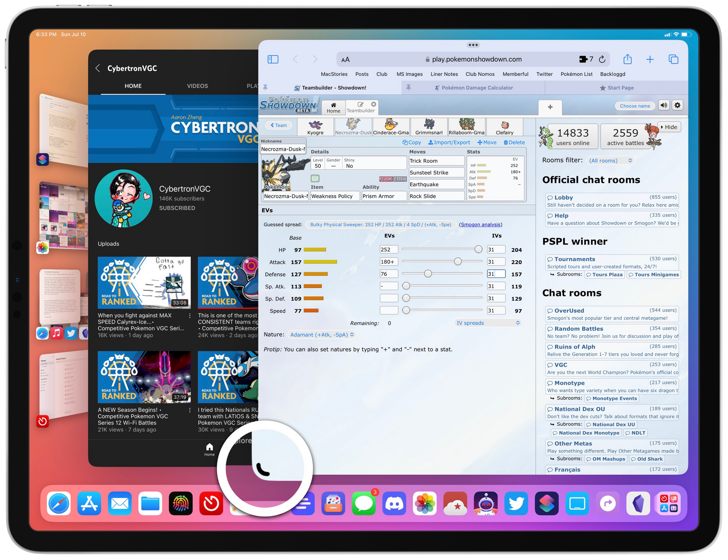Show Safari tab overview icon
Screen dimensions: 728x560
673,59
